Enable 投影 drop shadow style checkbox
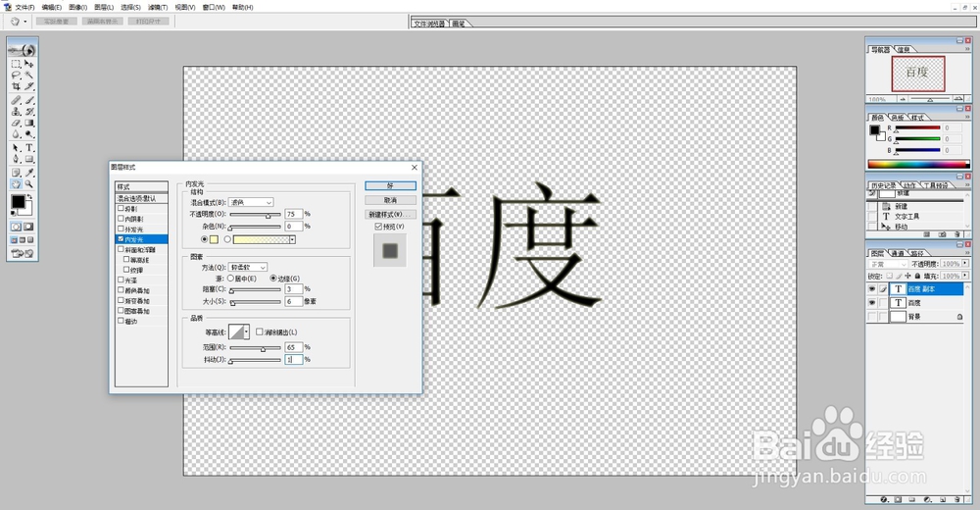The image size is (980, 510). (x=121, y=208)
